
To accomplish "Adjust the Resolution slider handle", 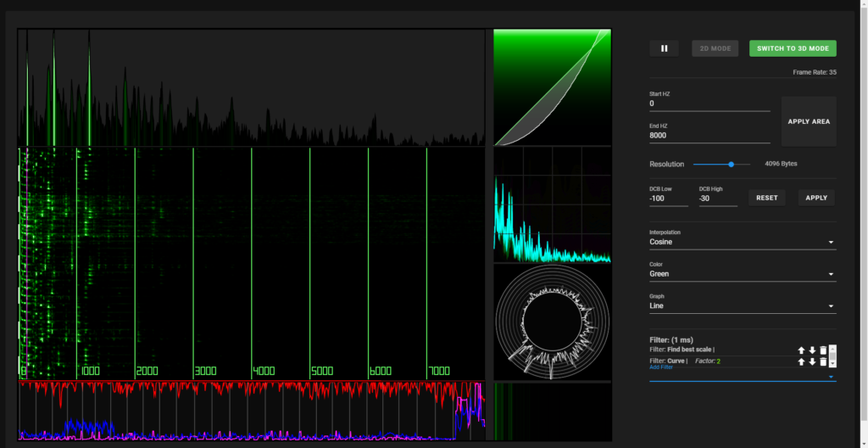I will [x=732, y=164].
